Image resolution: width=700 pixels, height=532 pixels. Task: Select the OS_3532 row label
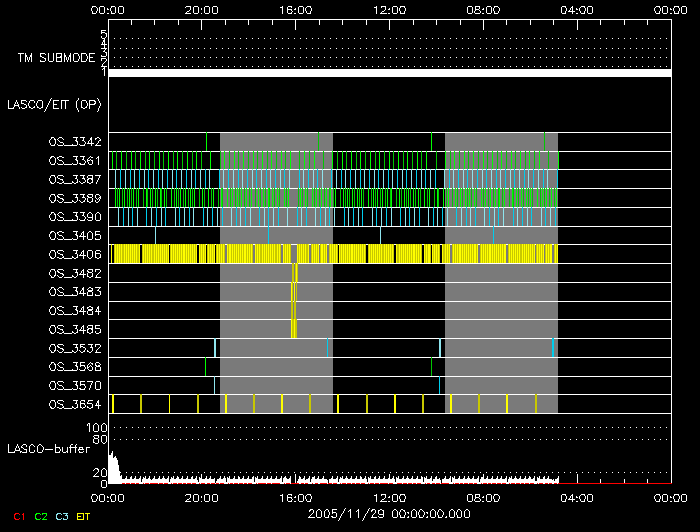[x=74, y=348]
